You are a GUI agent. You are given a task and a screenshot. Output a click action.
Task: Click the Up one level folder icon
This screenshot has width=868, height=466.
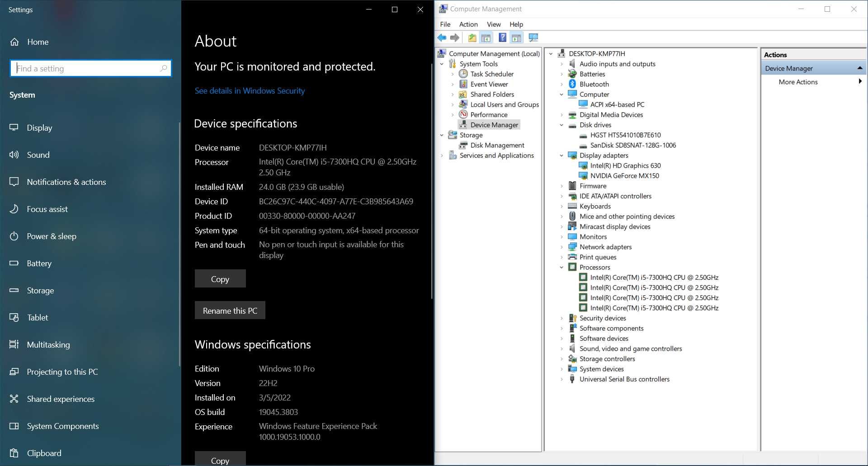coord(472,38)
